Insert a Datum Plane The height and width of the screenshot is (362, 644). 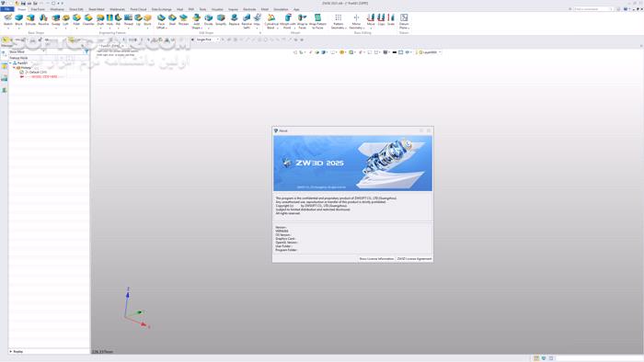(x=404, y=21)
